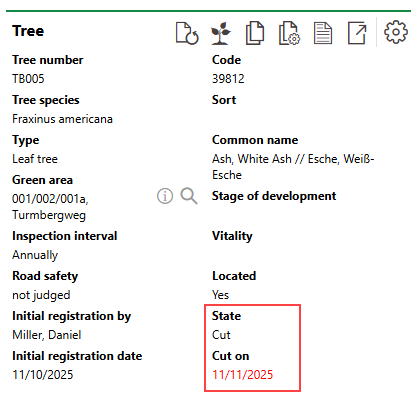Screen dimensions: 418x398
Task: Click the inspection interval value Annually
Action: coord(35,255)
